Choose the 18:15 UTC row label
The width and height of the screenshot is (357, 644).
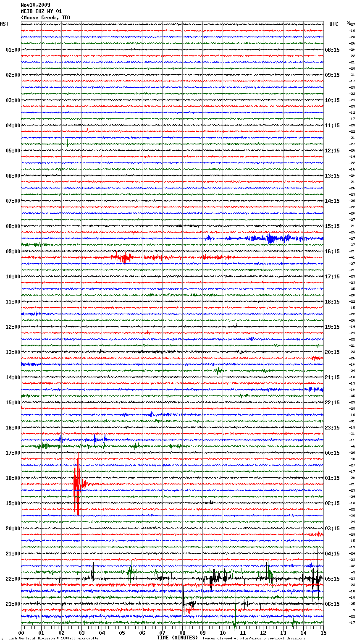pyautogui.click(x=332, y=302)
